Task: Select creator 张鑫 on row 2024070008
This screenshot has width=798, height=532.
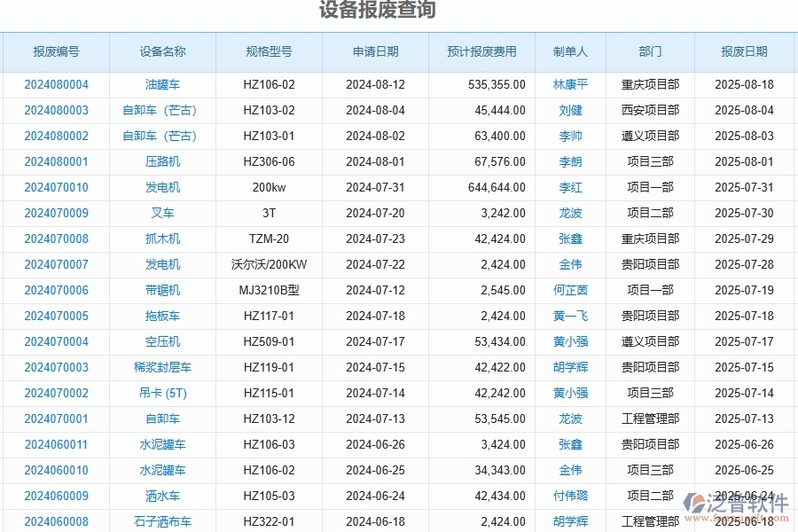Action: click(x=571, y=239)
